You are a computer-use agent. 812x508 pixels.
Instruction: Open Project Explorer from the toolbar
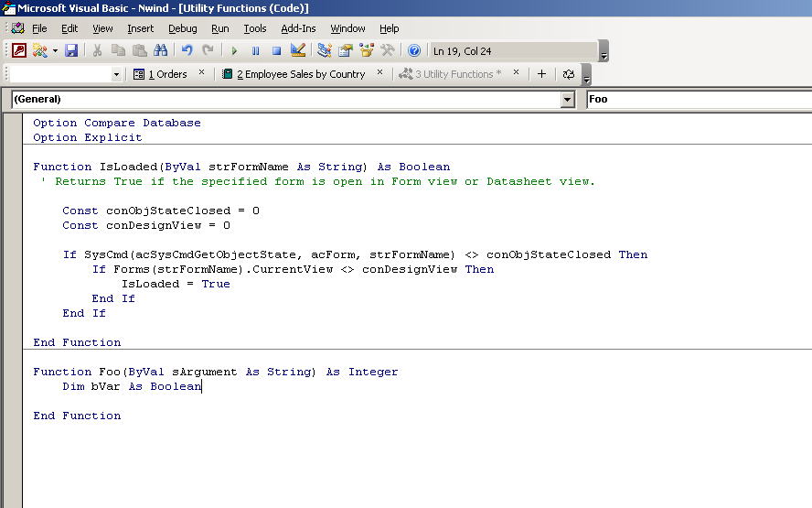point(325,51)
